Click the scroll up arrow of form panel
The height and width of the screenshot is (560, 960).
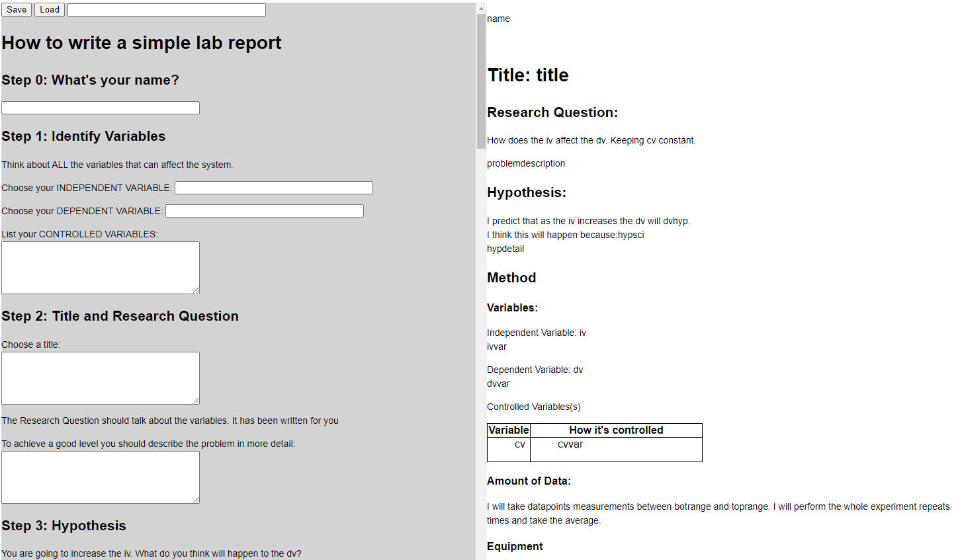click(x=481, y=8)
